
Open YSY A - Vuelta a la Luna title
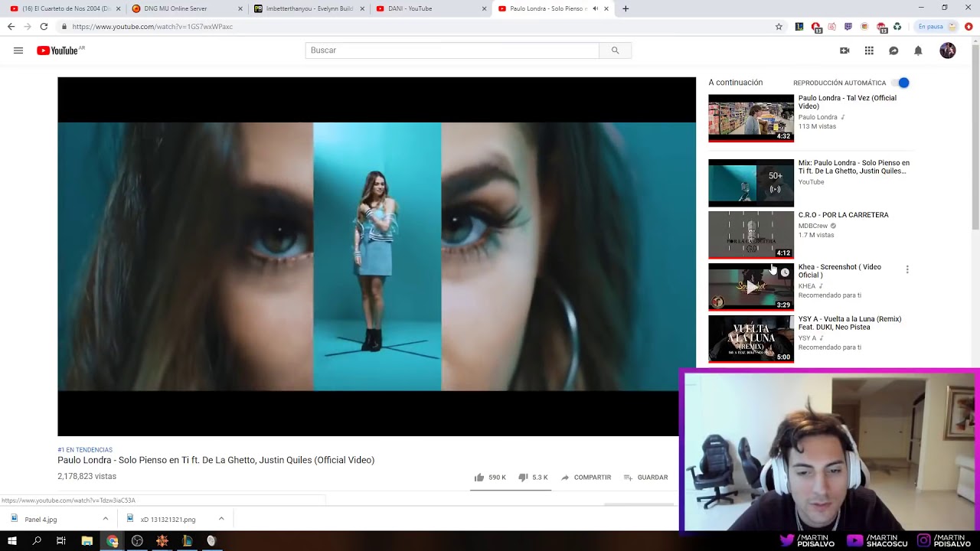(x=850, y=323)
